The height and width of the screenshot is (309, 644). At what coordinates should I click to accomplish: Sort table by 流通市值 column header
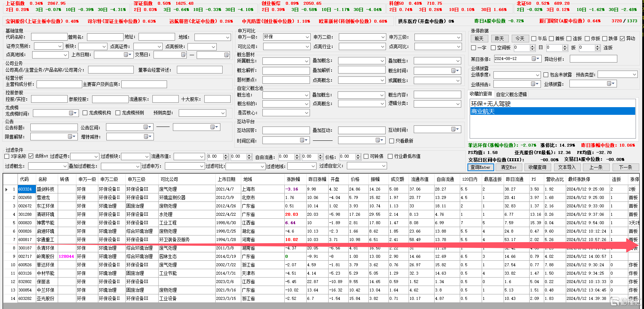420,179
